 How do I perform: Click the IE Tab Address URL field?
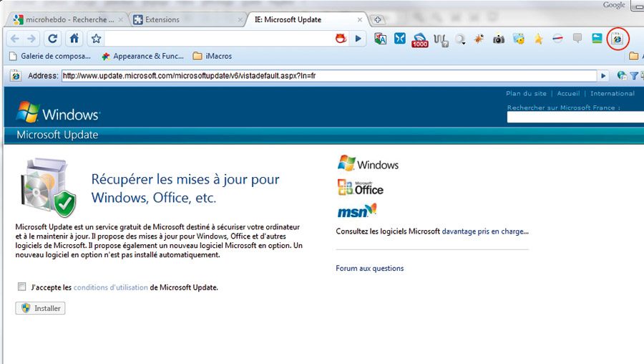point(329,76)
